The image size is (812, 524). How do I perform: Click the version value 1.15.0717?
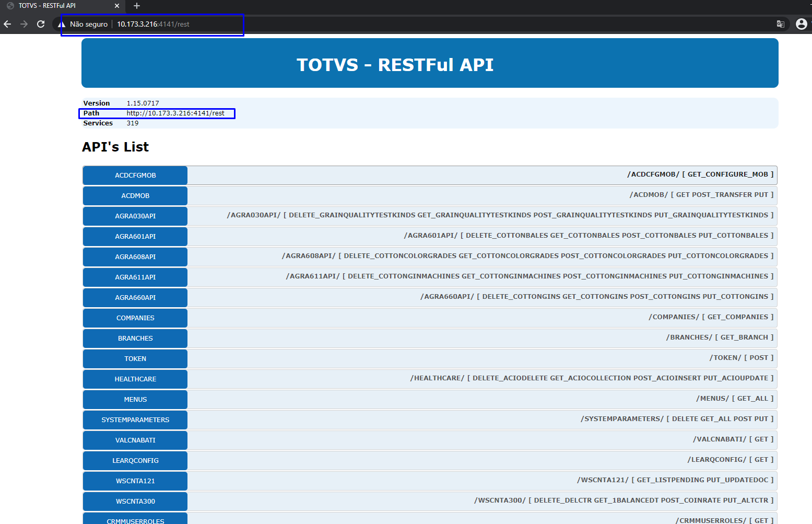[143, 103]
